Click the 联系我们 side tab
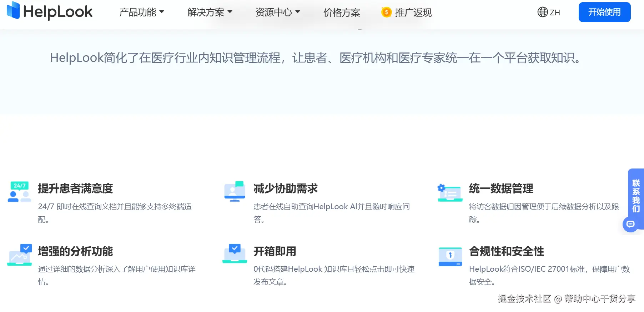Screen dimensions: 644x312 [x=636, y=196]
